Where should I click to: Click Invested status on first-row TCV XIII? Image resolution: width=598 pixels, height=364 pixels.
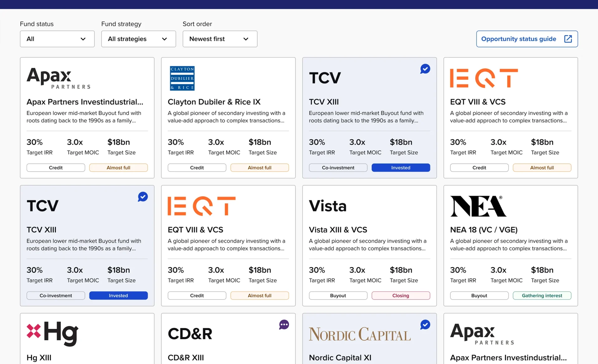click(401, 168)
